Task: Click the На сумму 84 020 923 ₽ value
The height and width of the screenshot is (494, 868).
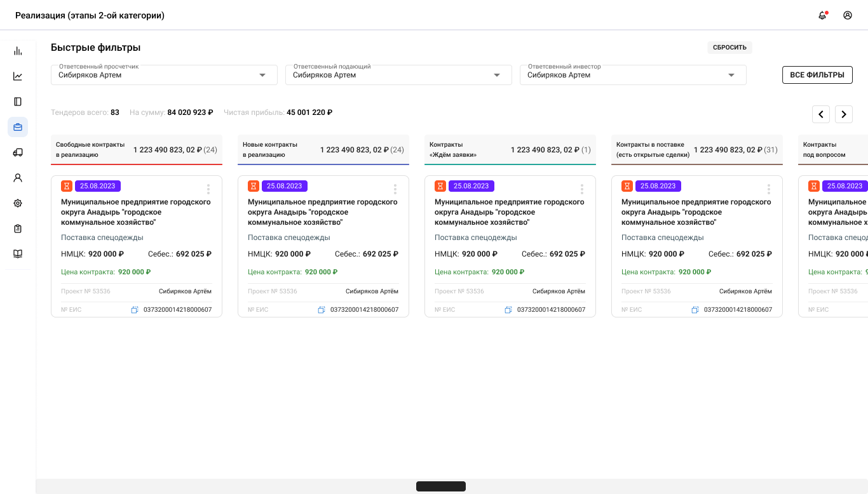Action: click(191, 112)
